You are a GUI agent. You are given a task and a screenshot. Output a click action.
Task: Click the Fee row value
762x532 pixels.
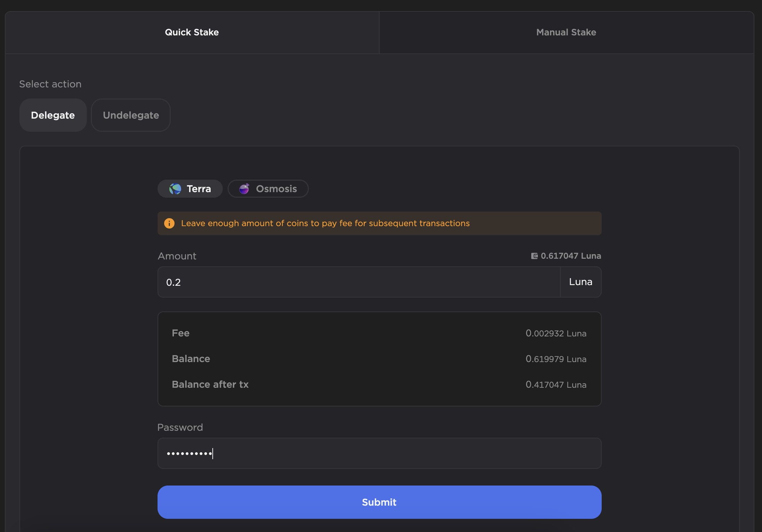(x=556, y=333)
